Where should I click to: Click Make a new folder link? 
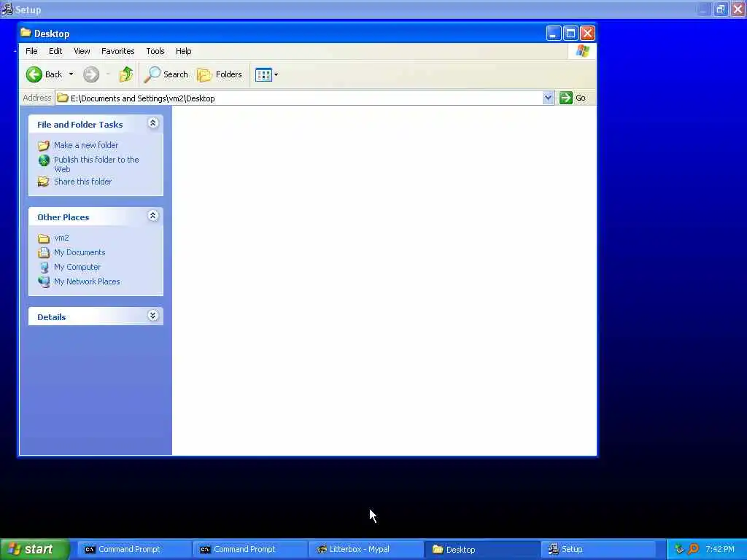86,145
